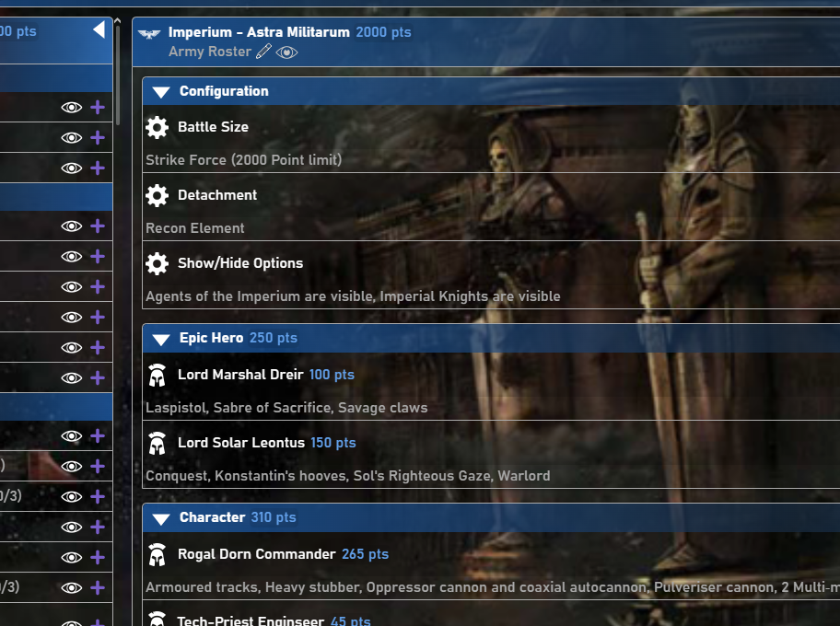Click Rogal Dorn Commander helmet icon

tap(157, 554)
